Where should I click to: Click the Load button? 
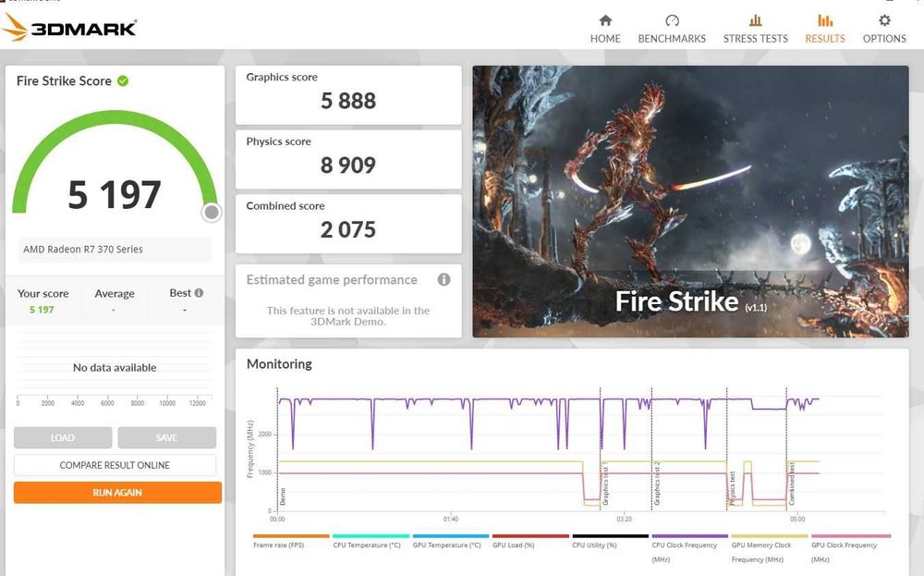pyautogui.click(x=63, y=437)
